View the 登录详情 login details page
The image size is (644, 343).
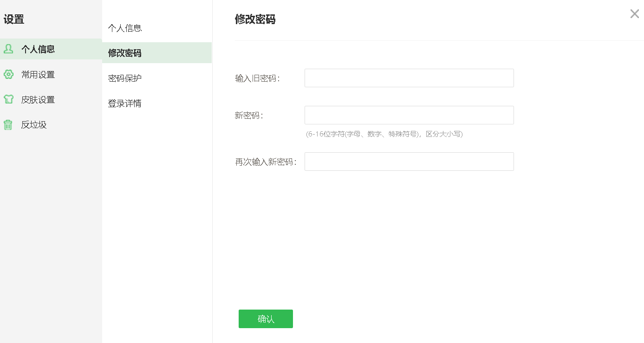tap(124, 103)
